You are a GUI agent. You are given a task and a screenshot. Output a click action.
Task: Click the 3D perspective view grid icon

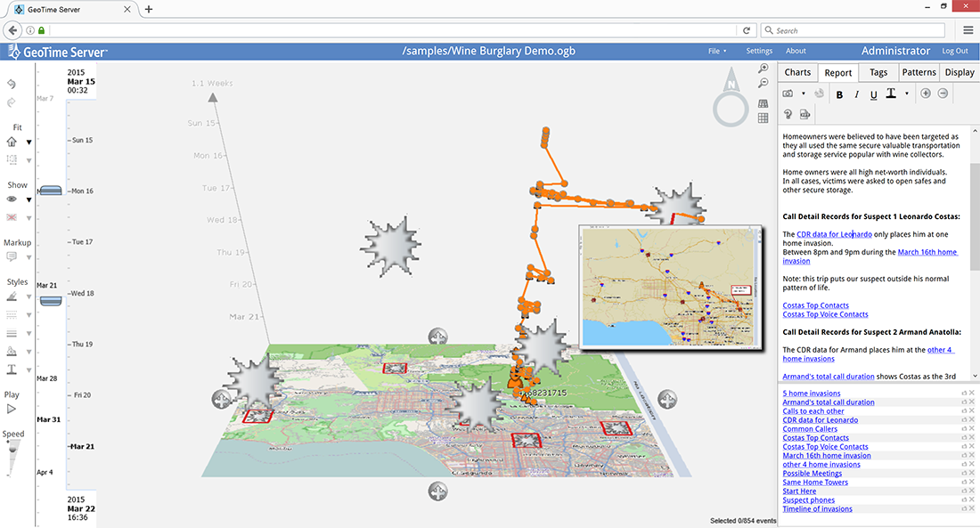[764, 103]
